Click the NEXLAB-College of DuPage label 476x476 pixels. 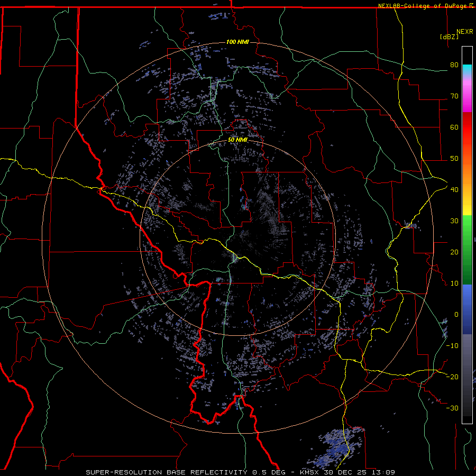423,6
